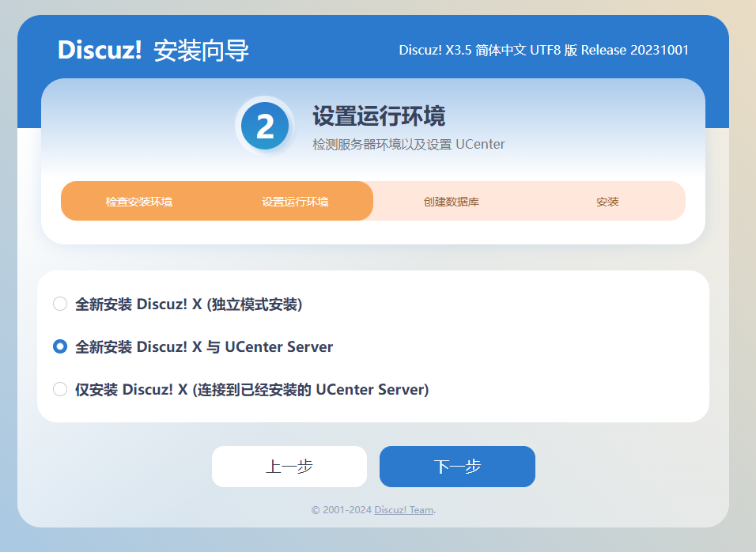Select the Discuz! X with UCenter Server radio
The width and height of the screenshot is (756, 552).
[60, 346]
